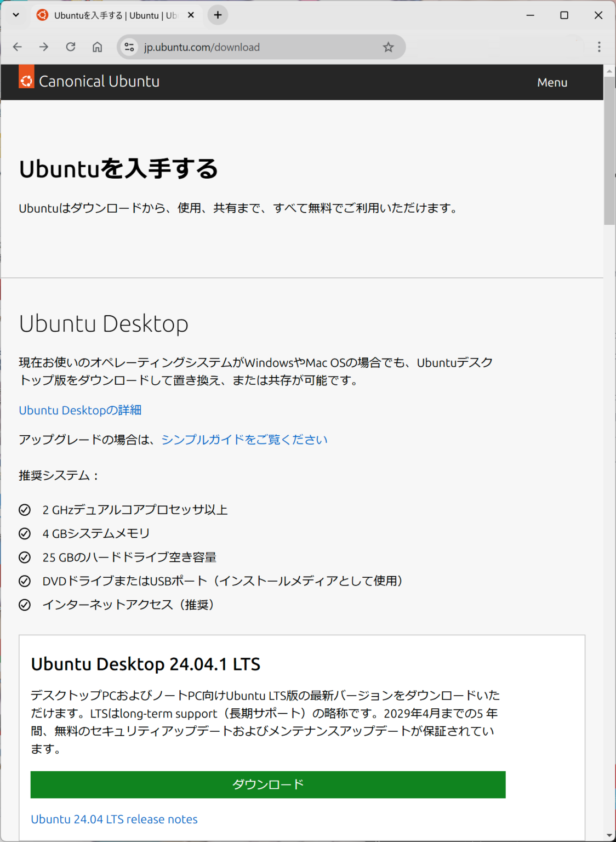The width and height of the screenshot is (616, 842).
Task: Go forward using the forward arrow
Action: (x=43, y=47)
